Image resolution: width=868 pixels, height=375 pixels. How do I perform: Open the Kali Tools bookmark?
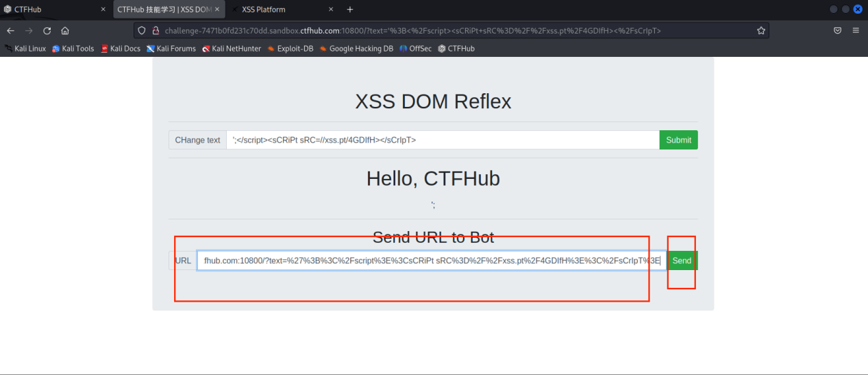pyautogui.click(x=73, y=49)
